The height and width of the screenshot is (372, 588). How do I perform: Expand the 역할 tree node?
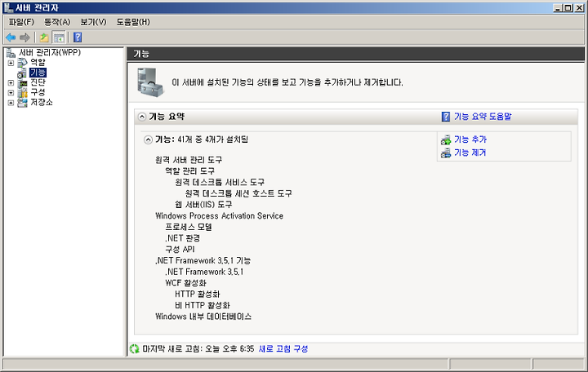point(11,63)
